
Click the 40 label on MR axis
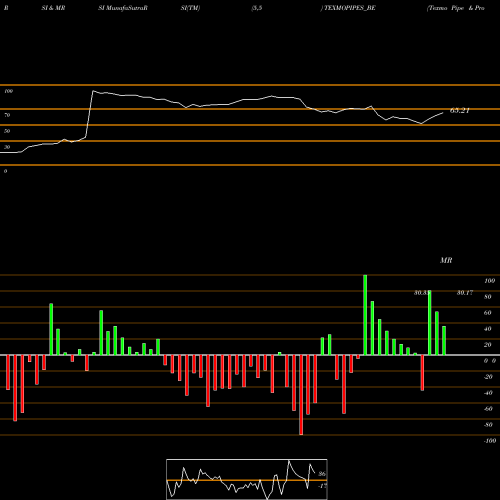(x=488, y=329)
